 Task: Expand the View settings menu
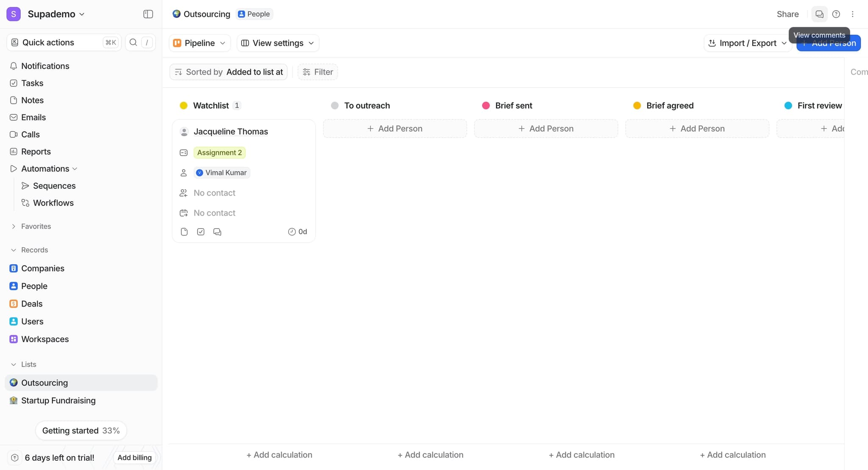click(277, 43)
